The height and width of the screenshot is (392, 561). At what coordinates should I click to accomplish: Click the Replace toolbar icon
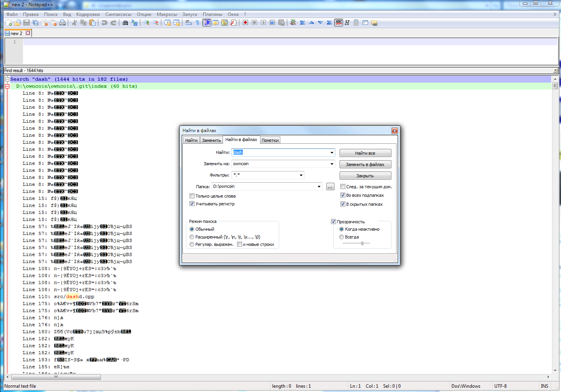tap(134, 23)
